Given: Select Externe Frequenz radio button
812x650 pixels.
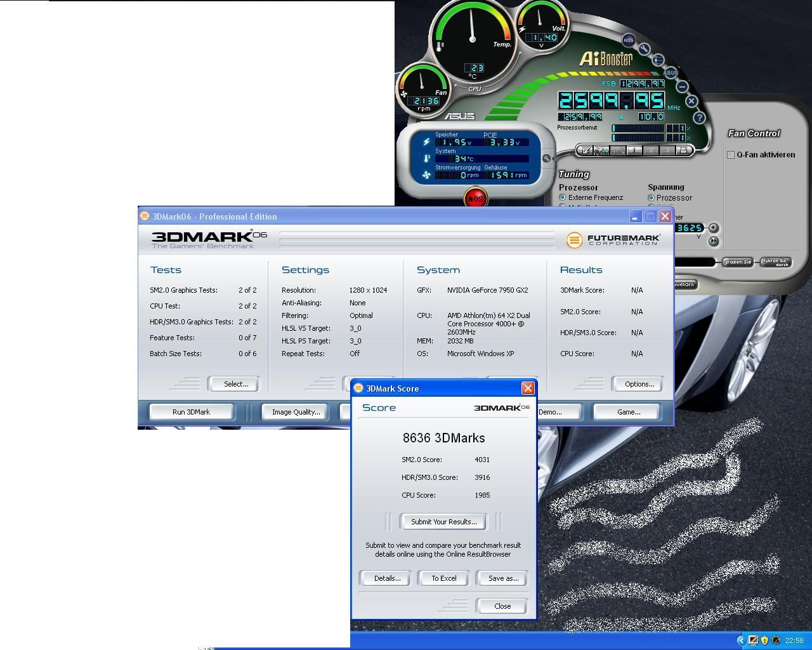Looking at the screenshot, I should (562, 197).
